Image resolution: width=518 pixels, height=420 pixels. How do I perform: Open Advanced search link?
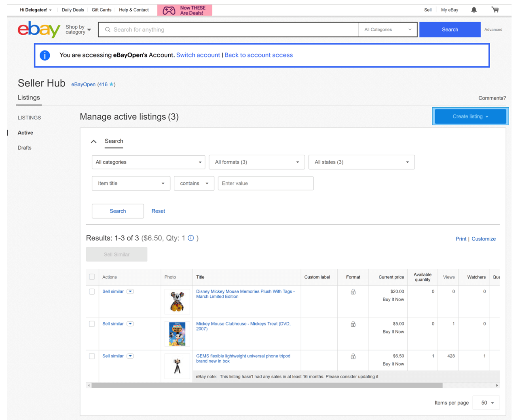[x=493, y=30]
